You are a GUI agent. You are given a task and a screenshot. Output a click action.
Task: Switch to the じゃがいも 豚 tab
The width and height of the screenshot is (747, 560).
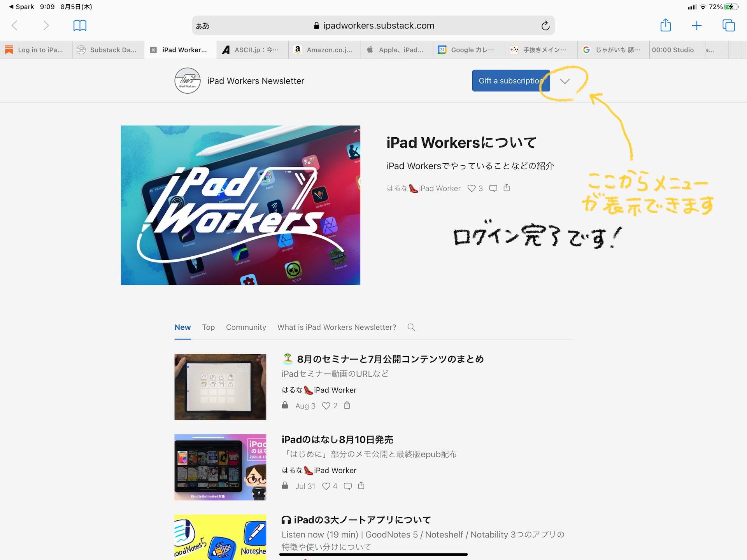click(613, 50)
